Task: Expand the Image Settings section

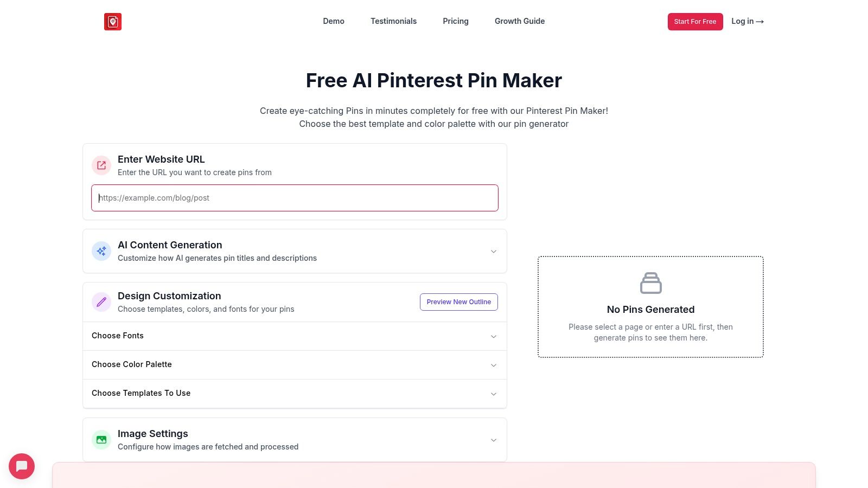Action: [493, 440]
